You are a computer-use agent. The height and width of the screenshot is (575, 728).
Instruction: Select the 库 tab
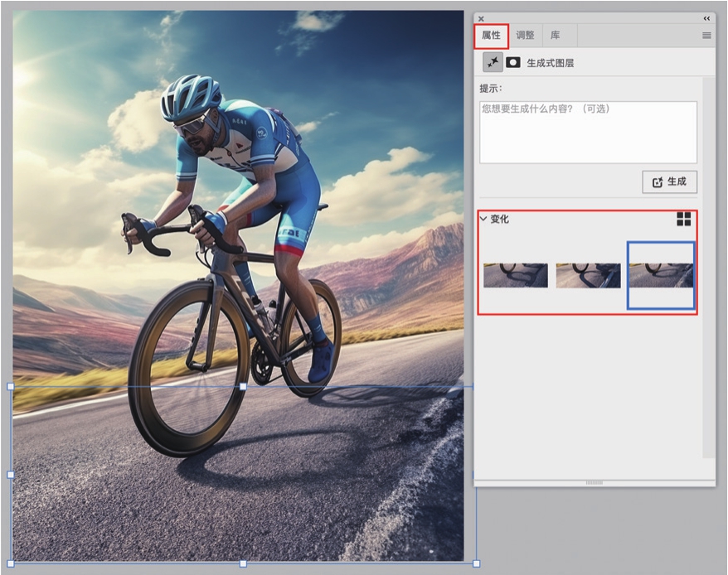(556, 36)
